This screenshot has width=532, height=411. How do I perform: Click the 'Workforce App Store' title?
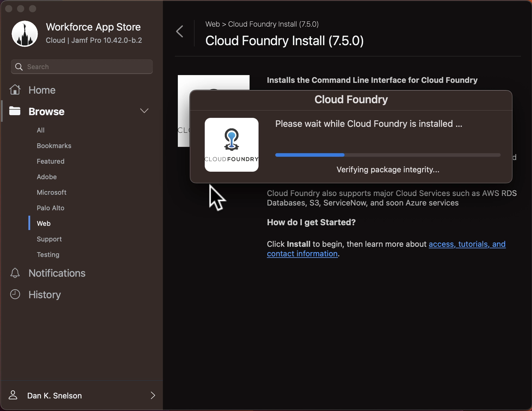pyautogui.click(x=93, y=27)
